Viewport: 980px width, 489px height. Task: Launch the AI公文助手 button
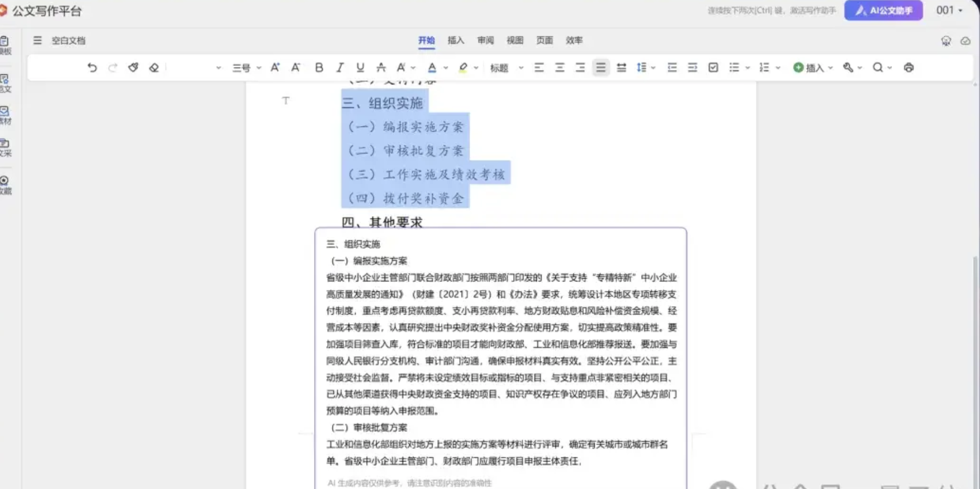coord(883,11)
